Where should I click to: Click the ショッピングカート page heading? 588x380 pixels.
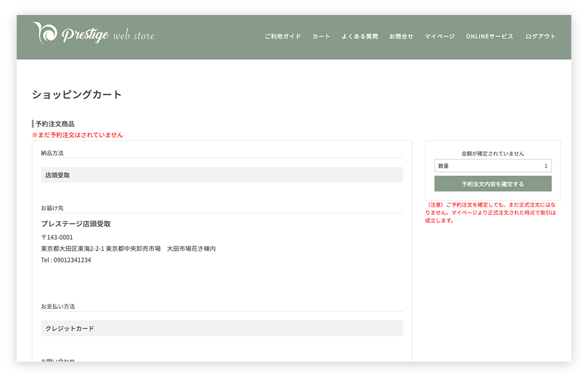click(77, 95)
